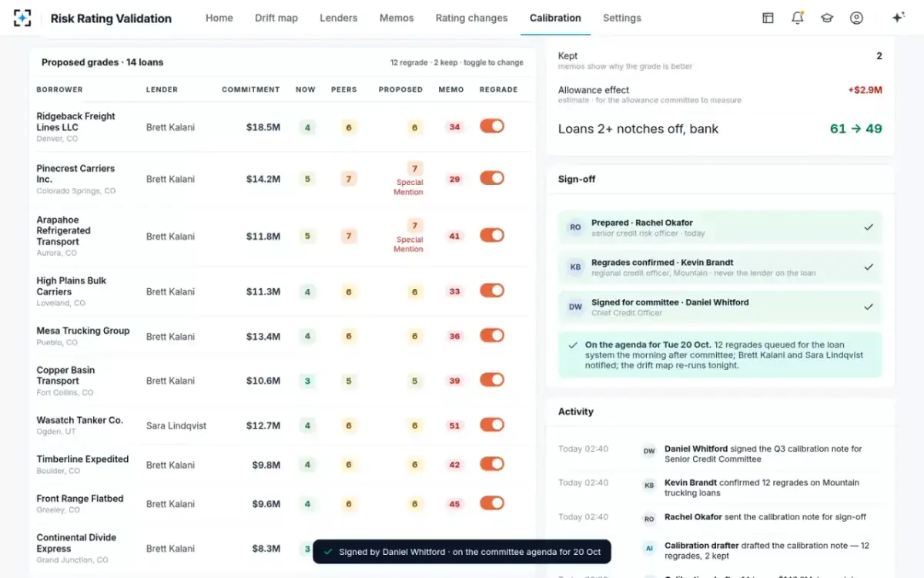Open the Settings tab
The image size is (924, 578).
pyautogui.click(x=622, y=18)
